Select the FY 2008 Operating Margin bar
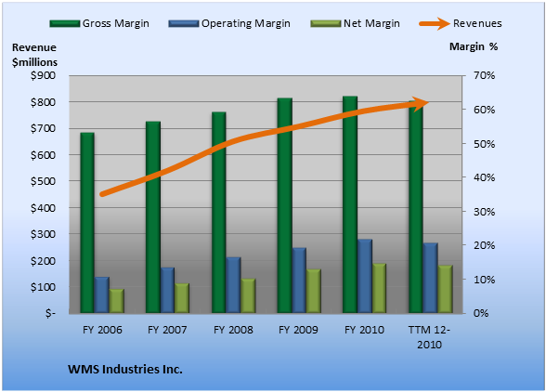Viewport: 546px width, 392px height. tap(233, 285)
